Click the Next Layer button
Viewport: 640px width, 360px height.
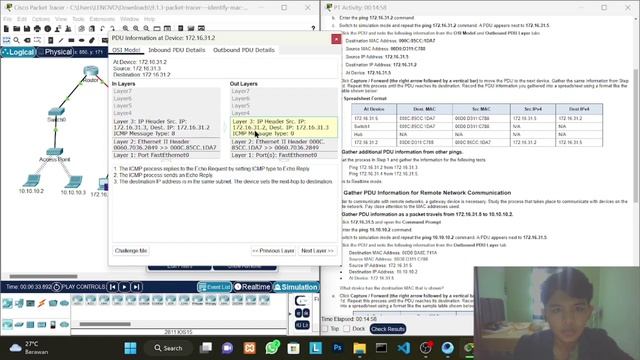[x=317, y=251]
